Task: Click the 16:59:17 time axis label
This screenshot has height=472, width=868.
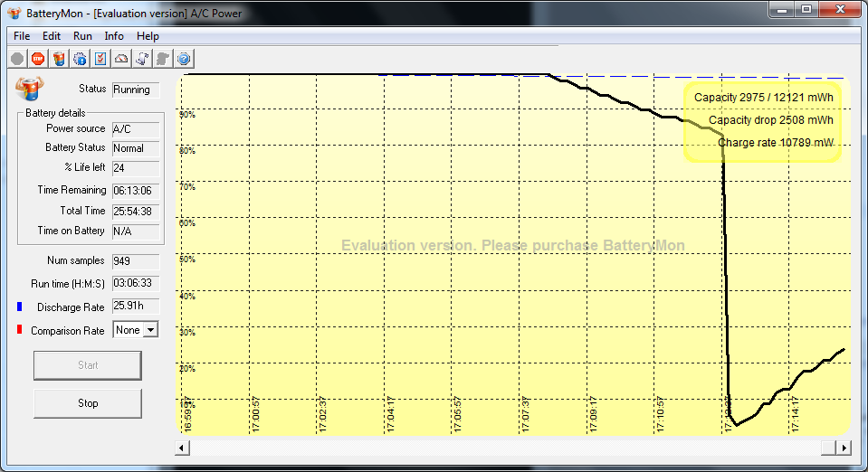Action: point(187,414)
